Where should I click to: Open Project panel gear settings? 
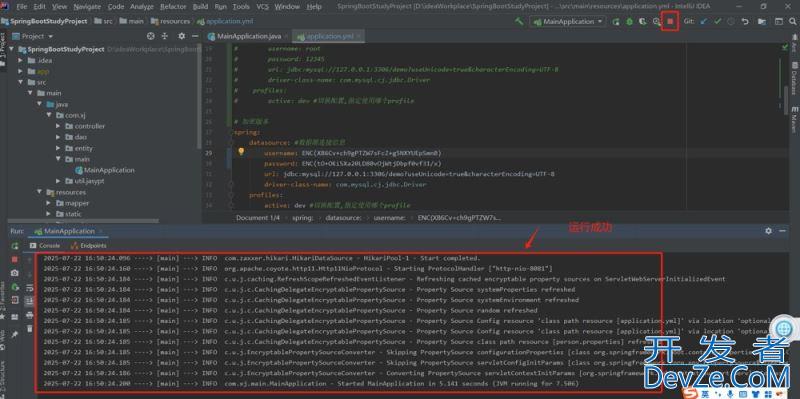[182, 36]
